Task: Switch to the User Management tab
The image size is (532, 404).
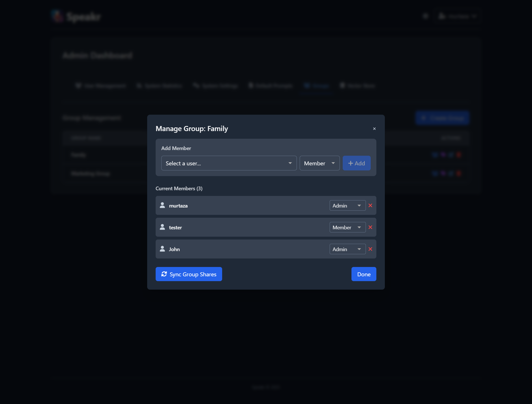Action: (101, 86)
